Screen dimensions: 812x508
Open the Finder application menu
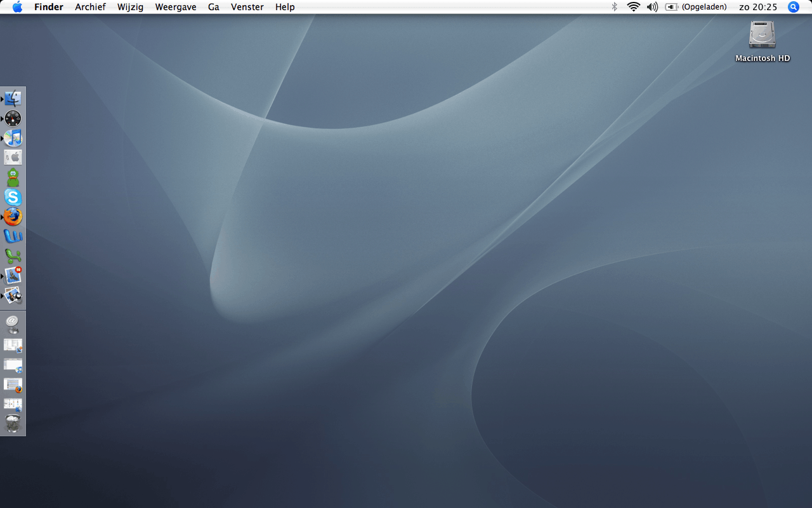pyautogui.click(x=49, y=7)
